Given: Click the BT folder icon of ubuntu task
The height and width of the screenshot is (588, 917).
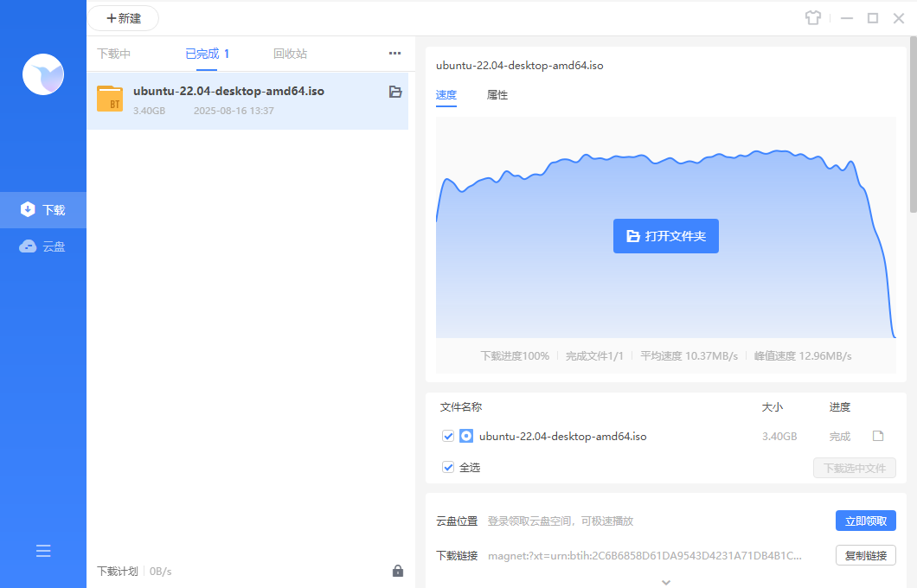Looking at the screenshot, I should pos(110,99).
